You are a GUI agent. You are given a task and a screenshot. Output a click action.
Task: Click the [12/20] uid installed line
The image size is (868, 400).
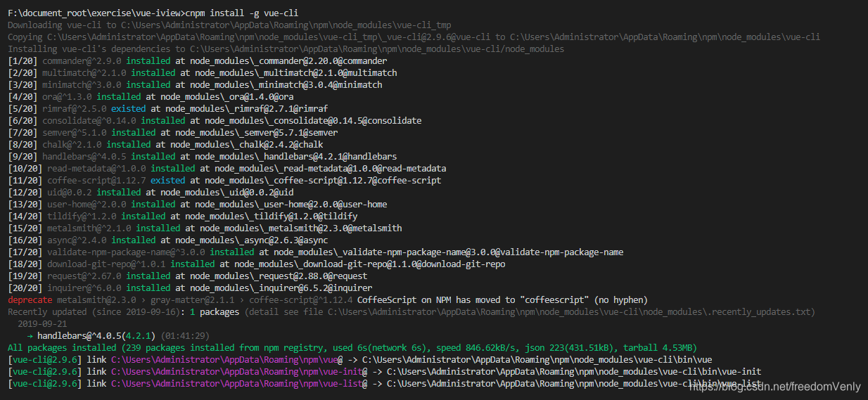coord(151,192)
